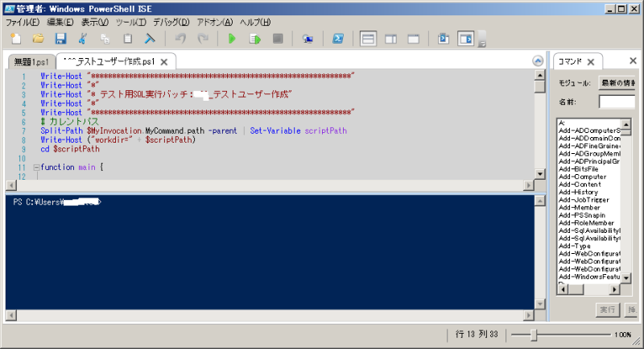
Task: Create a new script with the New icon
Action: (16, 39)
